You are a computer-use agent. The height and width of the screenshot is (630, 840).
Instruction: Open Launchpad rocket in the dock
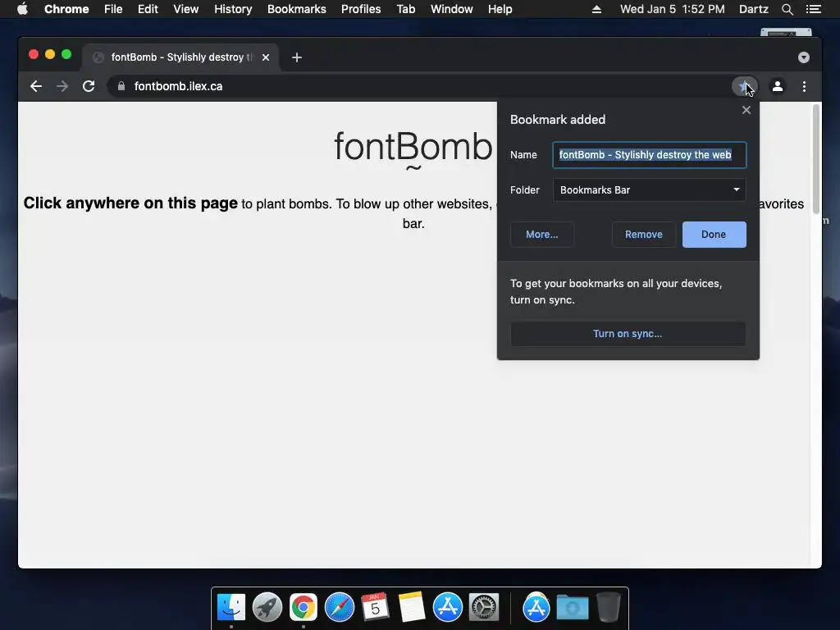point(267,607)
